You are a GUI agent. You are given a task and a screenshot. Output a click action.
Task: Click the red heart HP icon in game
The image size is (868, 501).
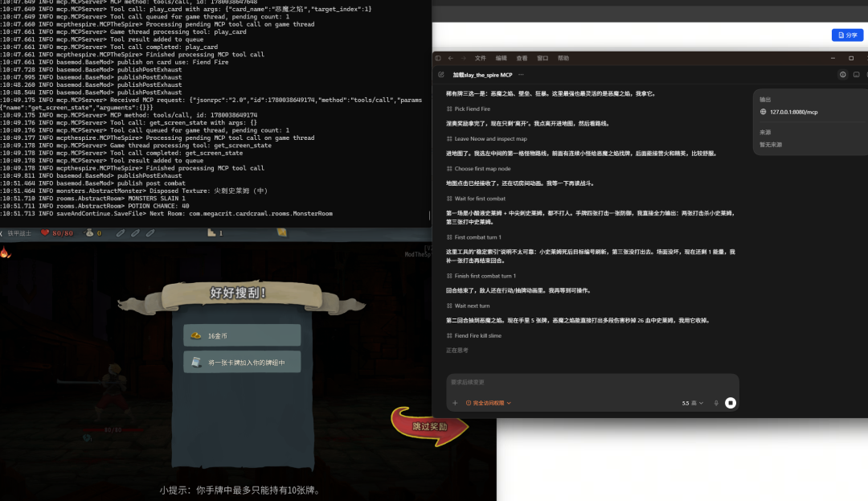45,233
